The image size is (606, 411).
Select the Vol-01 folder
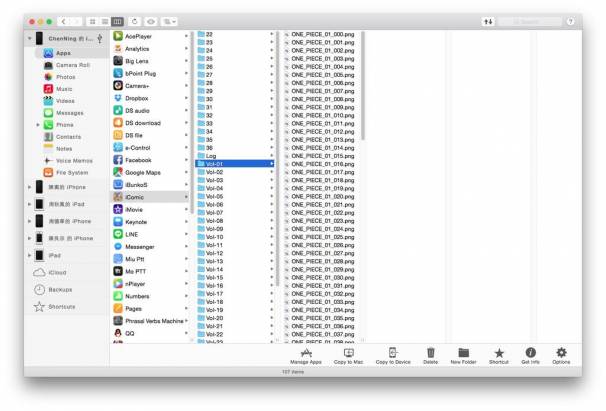point(235,164)
